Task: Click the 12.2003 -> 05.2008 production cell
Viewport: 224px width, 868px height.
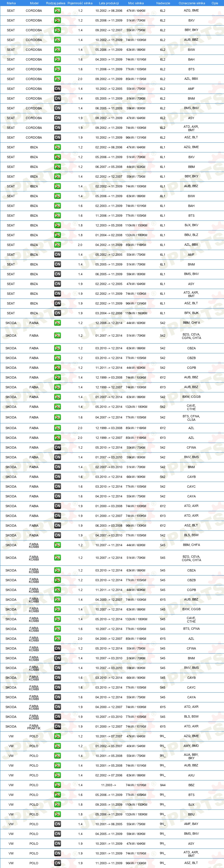Action: (109, 225)
